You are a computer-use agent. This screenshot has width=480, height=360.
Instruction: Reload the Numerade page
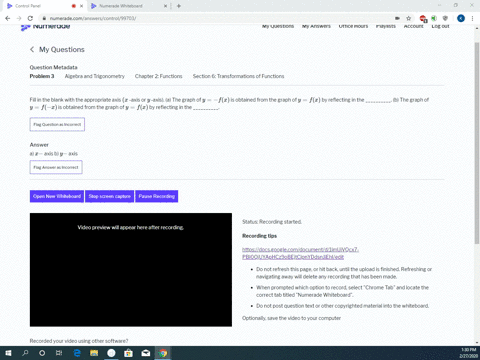(30, 18)
